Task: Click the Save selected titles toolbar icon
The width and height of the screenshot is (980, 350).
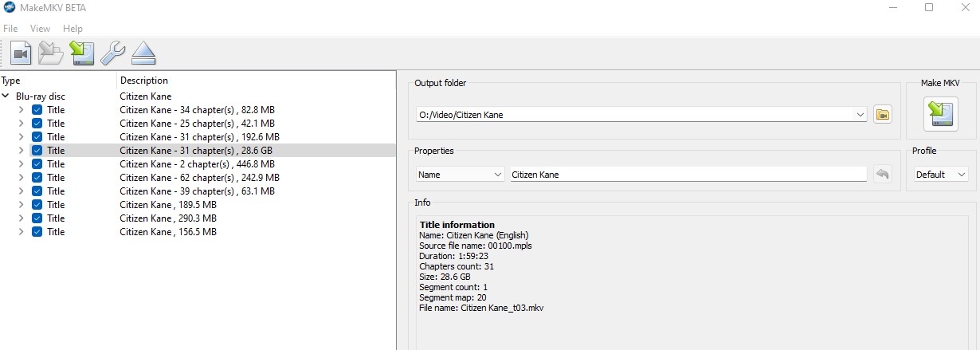Action: click(81, 53)
